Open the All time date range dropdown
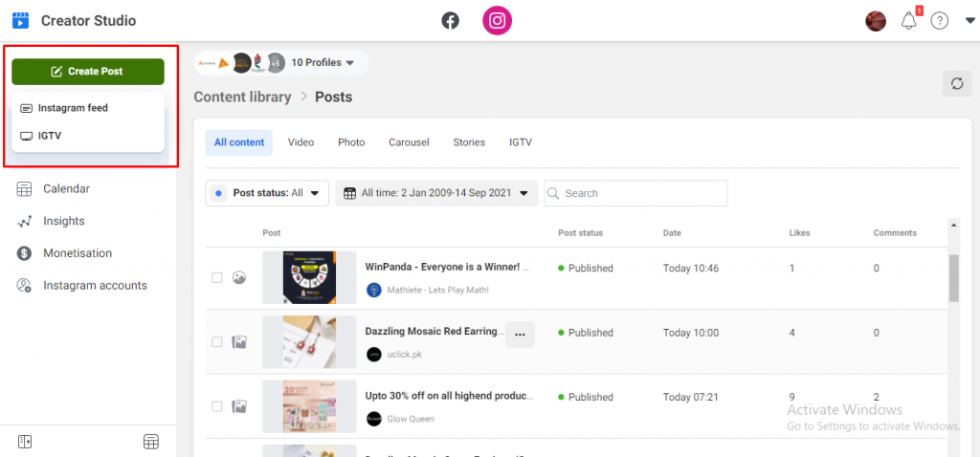This screenshot has width=980, height=457. (436, 193)
